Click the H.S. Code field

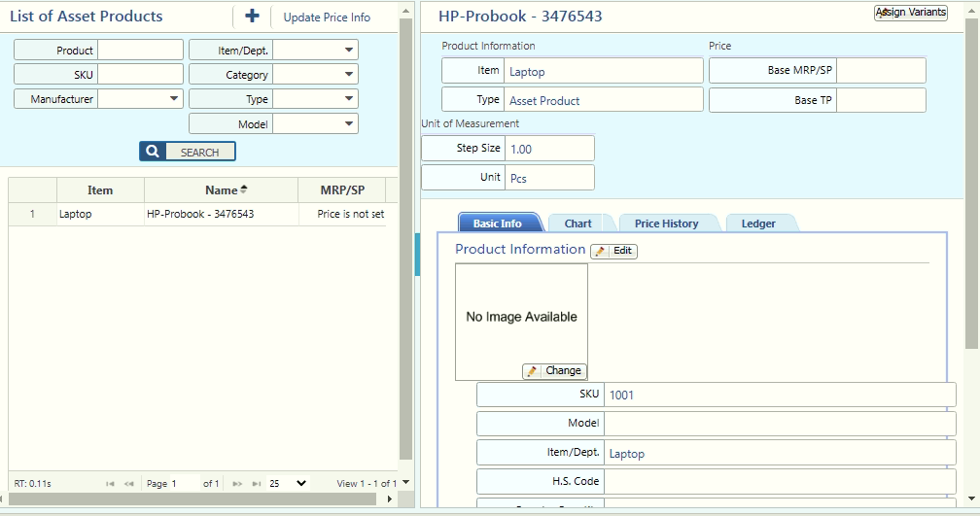point(780,482)
